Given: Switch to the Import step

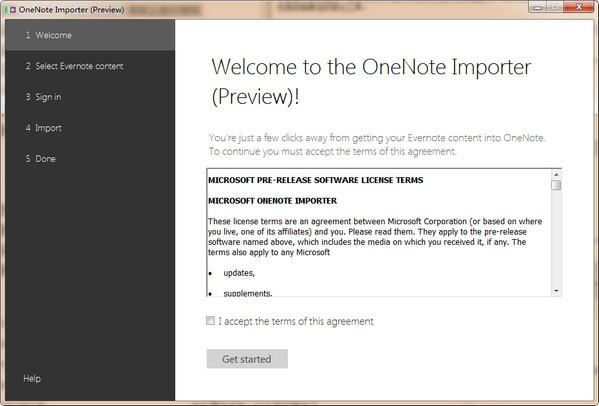Looking at the screenshot, I should [x=90, y=128].
